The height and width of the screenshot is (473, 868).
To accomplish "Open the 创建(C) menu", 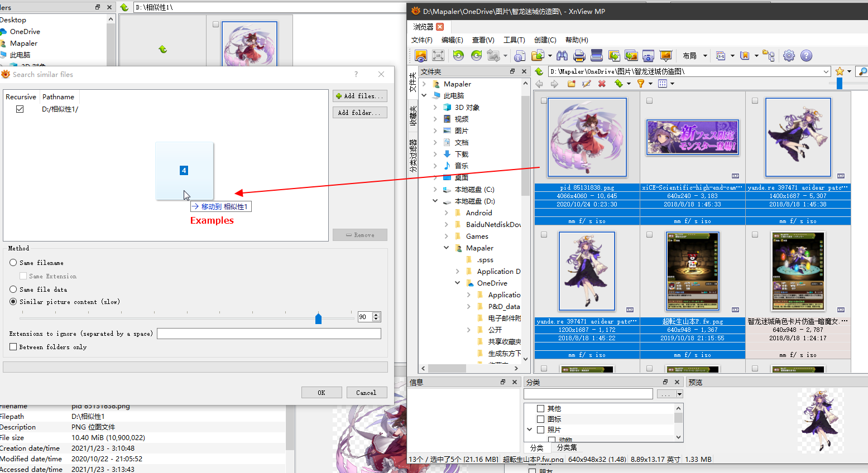I will pos(545,40).
